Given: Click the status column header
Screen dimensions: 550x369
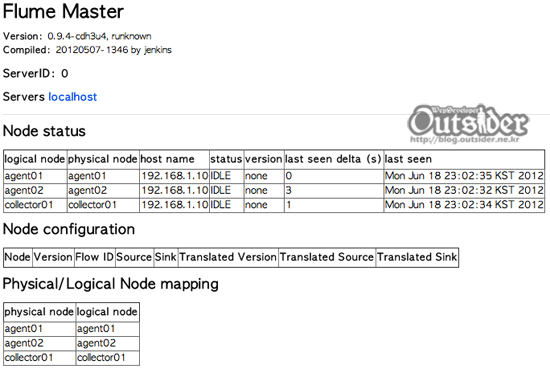Looking at the screenshot, I should point(226,159).
